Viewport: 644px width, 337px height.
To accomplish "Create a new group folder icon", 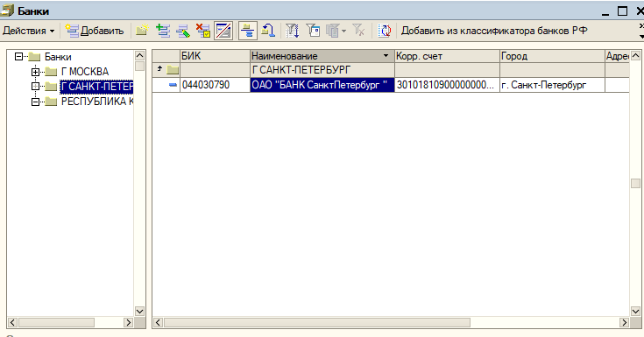I will (x=142, y=31).
